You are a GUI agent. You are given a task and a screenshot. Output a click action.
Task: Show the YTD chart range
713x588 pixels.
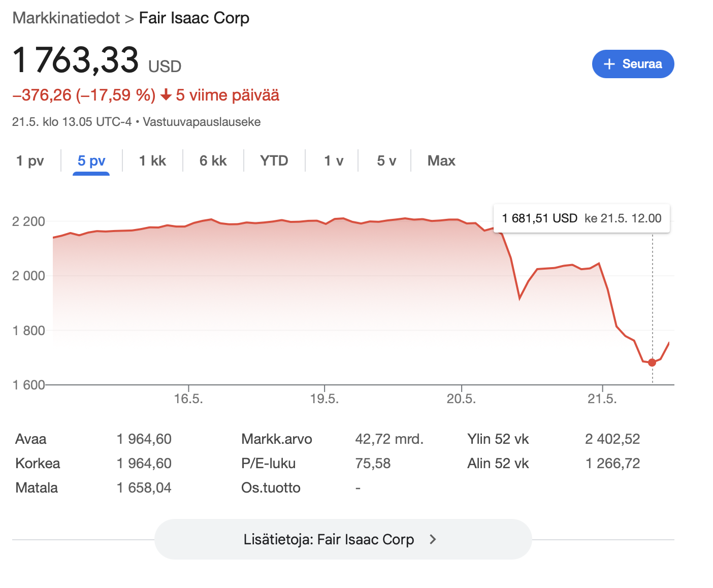tap(274, 161)
